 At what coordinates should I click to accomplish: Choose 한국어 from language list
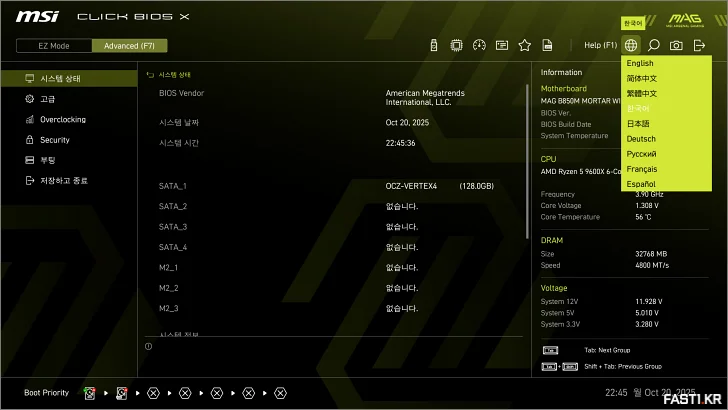666,109
